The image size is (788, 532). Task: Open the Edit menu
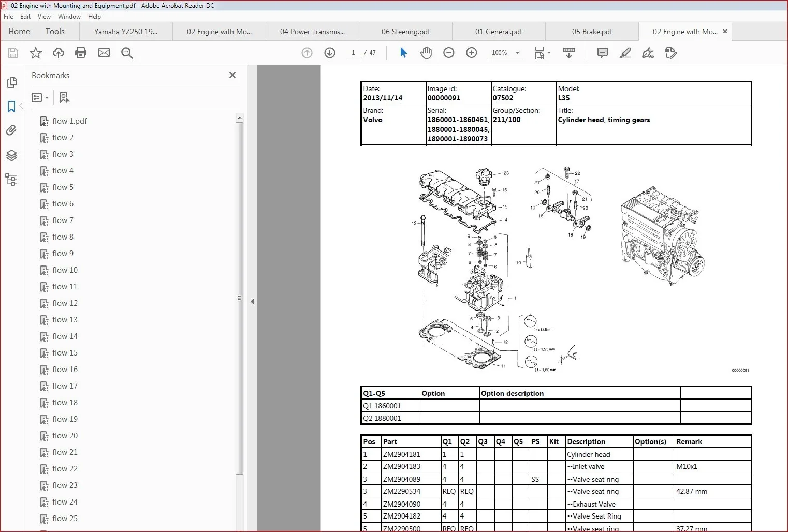tap(25, 17)
